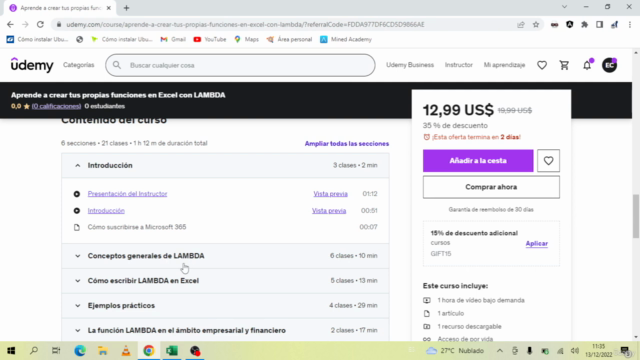Open the first Cómo instalar Ubu... bookmark
Image resolution: width=640 pixels, height=360 pixels.
pyautogui.click(x=37, y=39)
